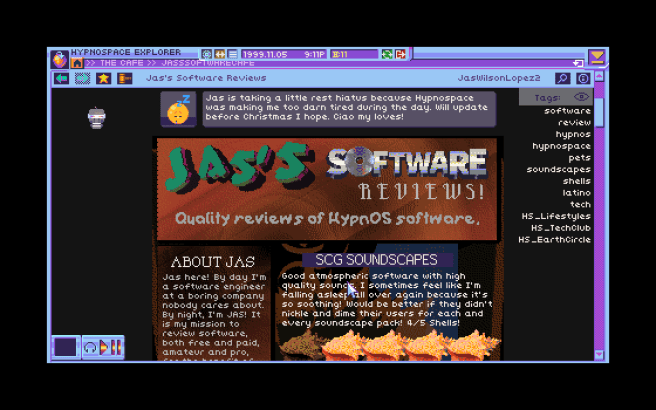The width and height of the screenshot is (656, 410).
Task: Open the page search magnifier icon
Action: click(563, 78)
